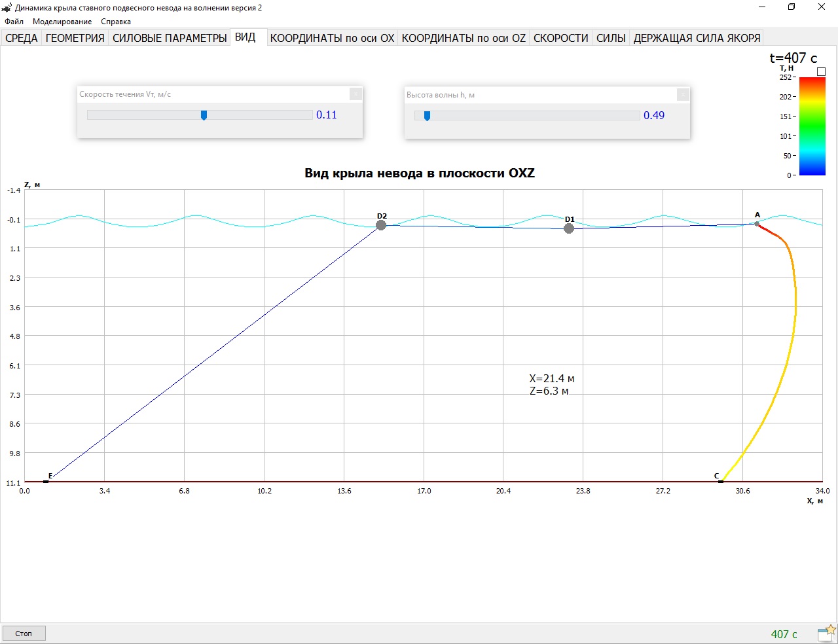The width and height of the screenshot is (838, 644).
Task: Open the ДЕРЖАЩАЯ СИЛА ЯКОРЯ tab
Action: pyautogui.click(x=697, y=38)
